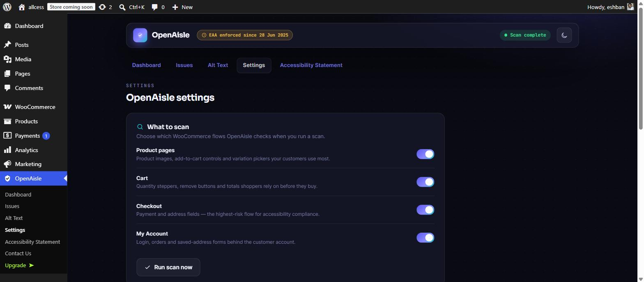644x282 pixels.
Task: Click the OpenAisle shield logo in header
Action: point(140,35)
